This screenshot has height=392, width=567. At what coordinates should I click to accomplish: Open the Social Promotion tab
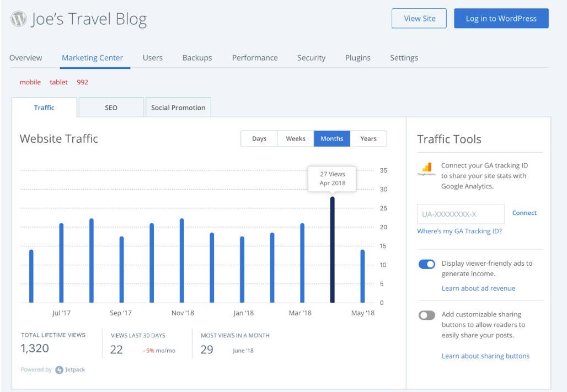[178, 108]
